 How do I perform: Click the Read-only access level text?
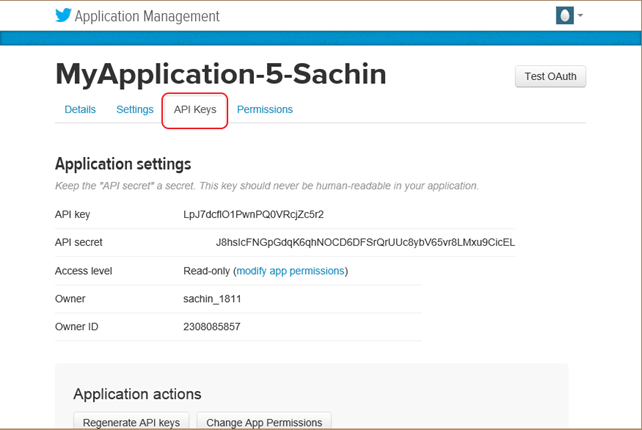point(205,271)
